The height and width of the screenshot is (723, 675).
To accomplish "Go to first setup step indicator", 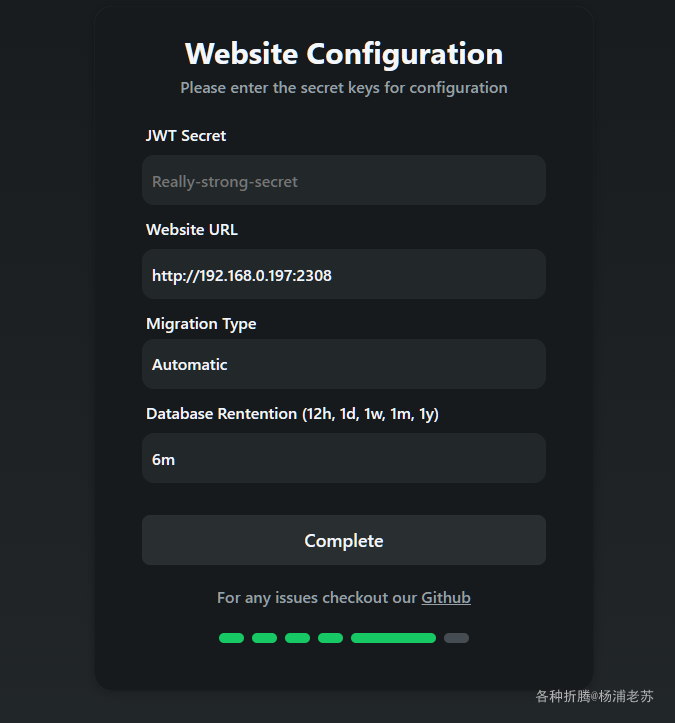I will click(231, 638).
